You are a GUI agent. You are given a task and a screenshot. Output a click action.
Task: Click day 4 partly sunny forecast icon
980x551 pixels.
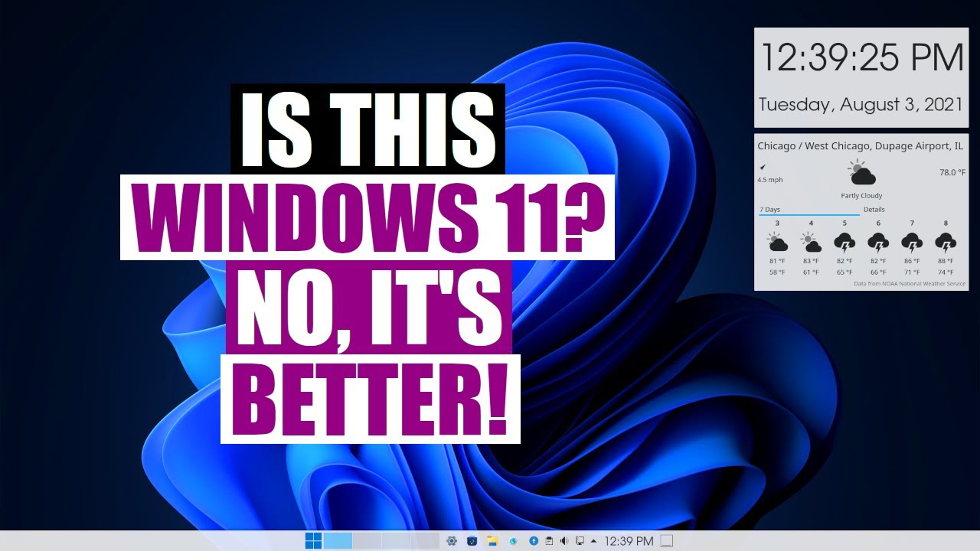tap(811, 243)
